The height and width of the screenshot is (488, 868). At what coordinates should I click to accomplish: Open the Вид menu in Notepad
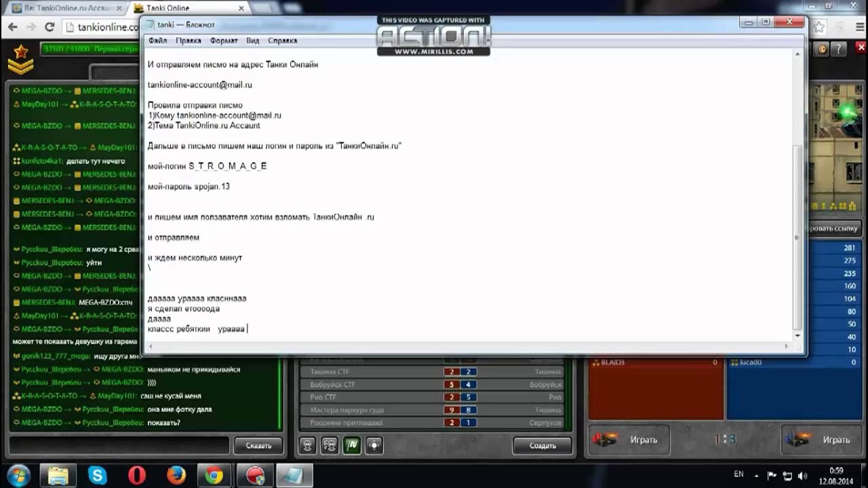(x=252, y=41)
